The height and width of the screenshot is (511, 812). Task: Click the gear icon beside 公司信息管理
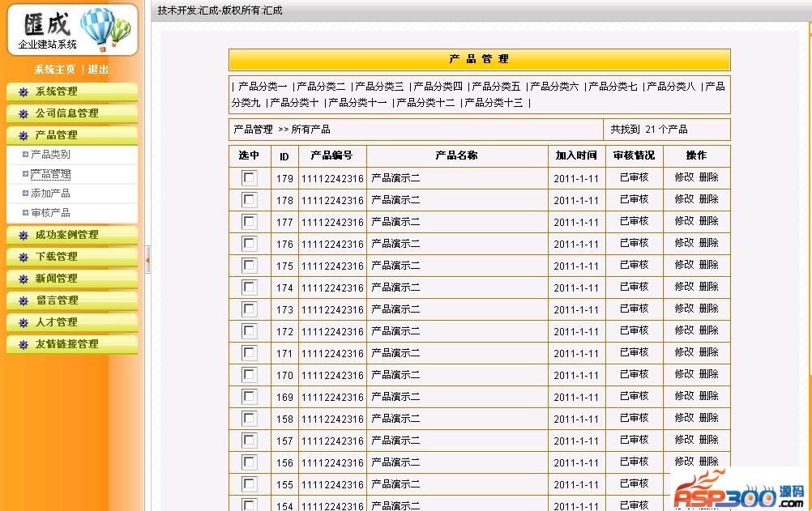tap(24, 114)
